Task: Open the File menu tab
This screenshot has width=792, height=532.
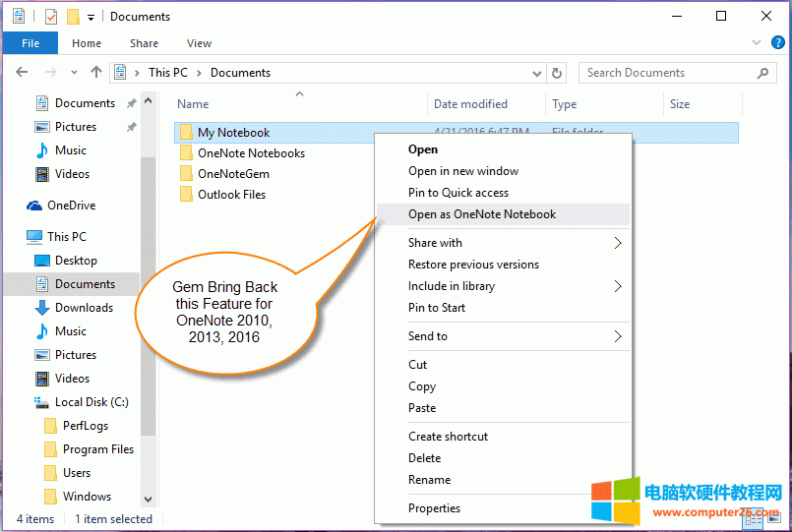Action: 30,43
